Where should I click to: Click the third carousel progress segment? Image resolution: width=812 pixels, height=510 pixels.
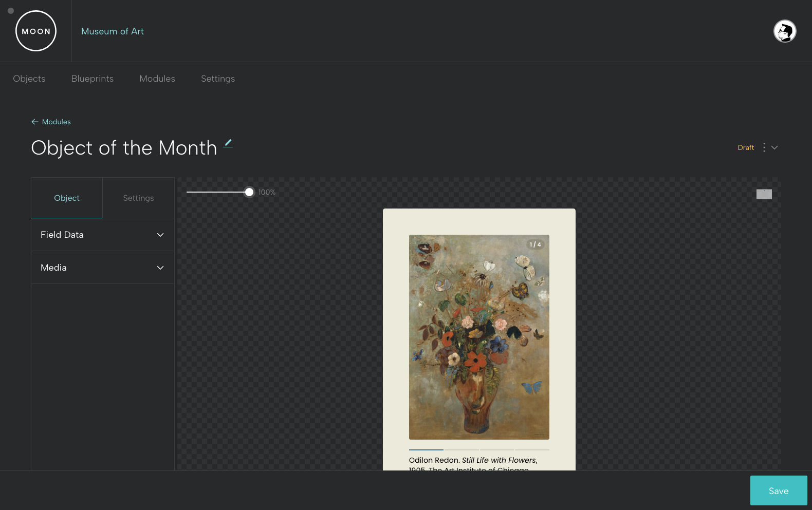click(497, 449)
